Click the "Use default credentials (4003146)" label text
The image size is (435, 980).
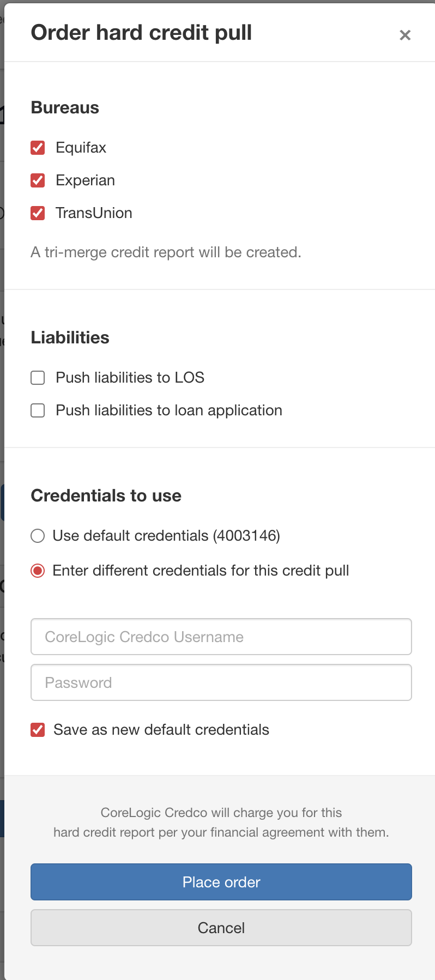click(x=166, y=536)
